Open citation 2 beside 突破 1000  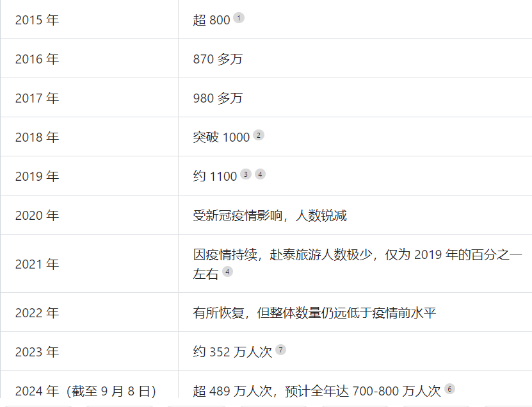click(x=258, y=135)
